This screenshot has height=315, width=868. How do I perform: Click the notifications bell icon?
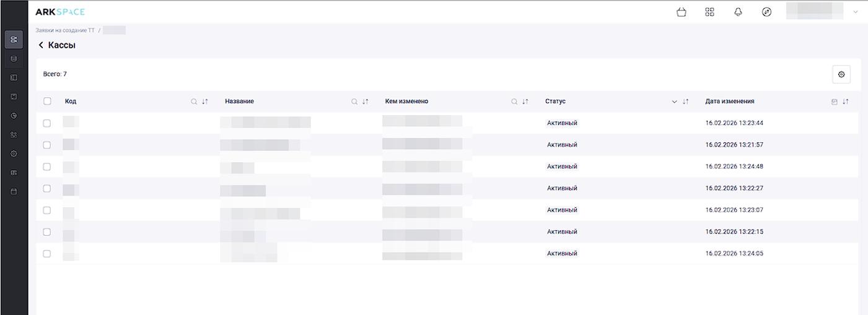pos(738,12)
